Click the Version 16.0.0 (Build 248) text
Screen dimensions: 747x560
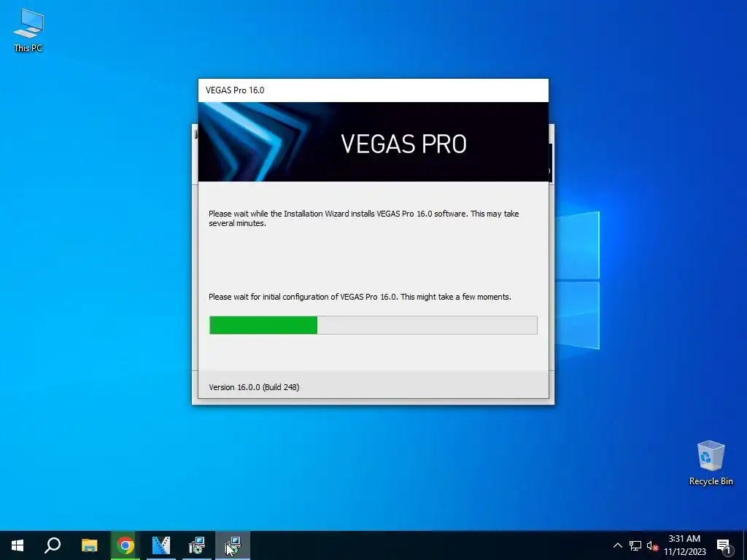(x=254, y=387)
